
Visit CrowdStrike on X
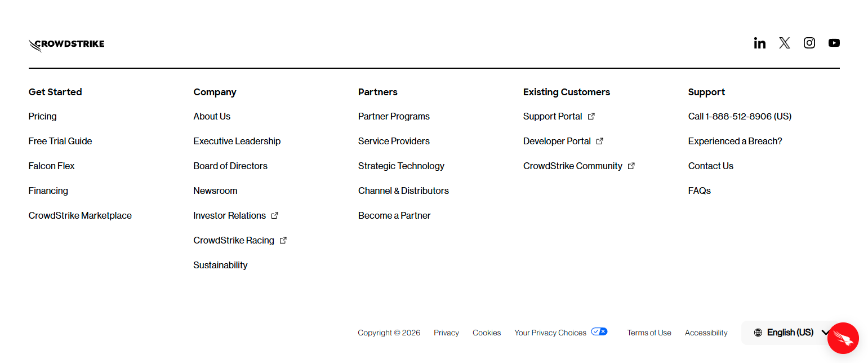pyautogui.click(x=784, y=42)
